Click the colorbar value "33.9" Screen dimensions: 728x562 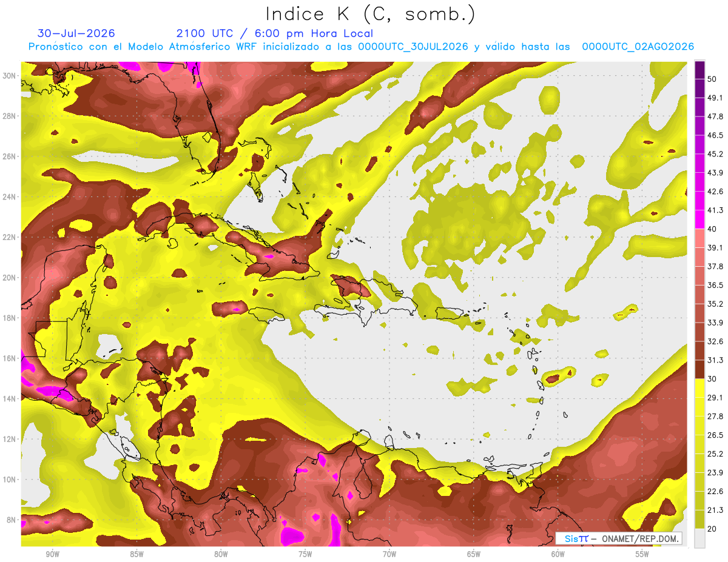point(716,323)
